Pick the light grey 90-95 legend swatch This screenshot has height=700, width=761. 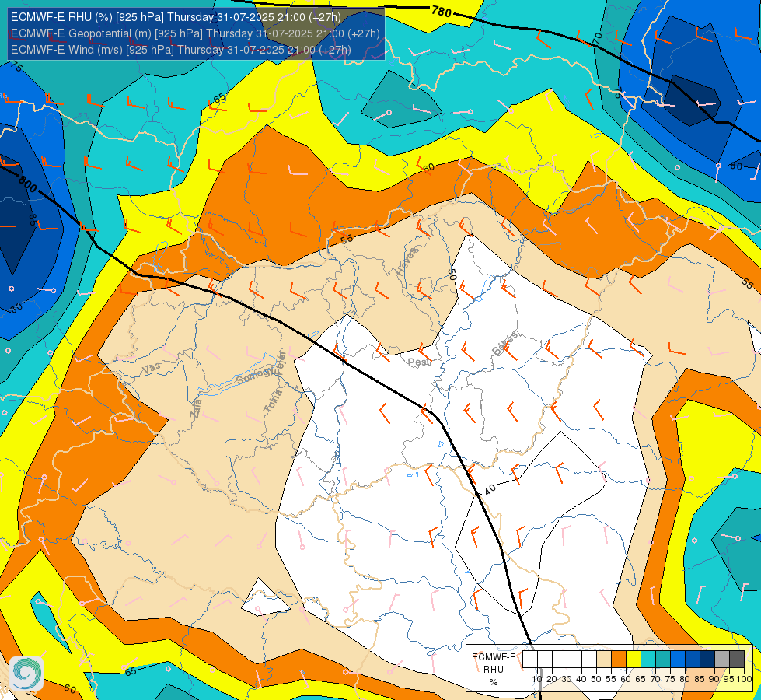point(722,660)
